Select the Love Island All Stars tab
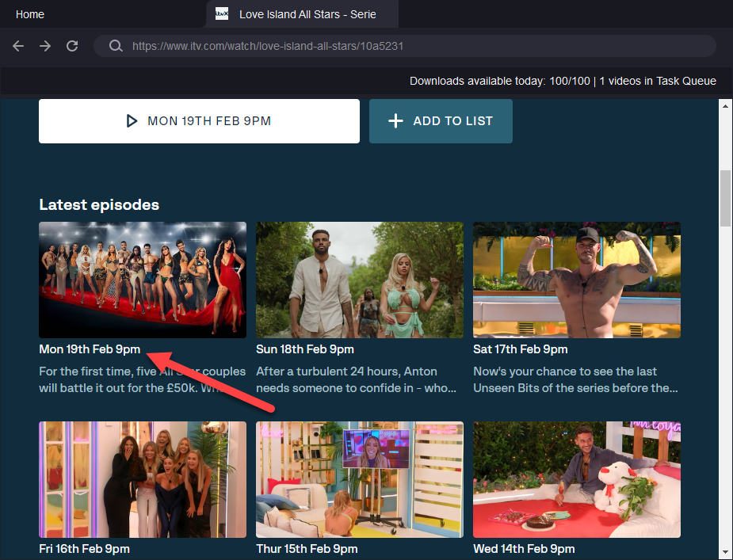 303,14
